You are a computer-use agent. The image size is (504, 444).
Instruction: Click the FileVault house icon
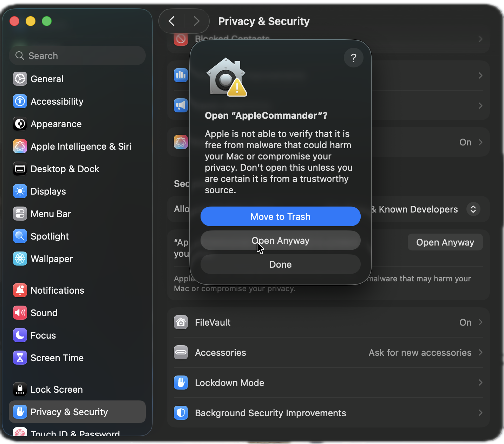(181, 322)
